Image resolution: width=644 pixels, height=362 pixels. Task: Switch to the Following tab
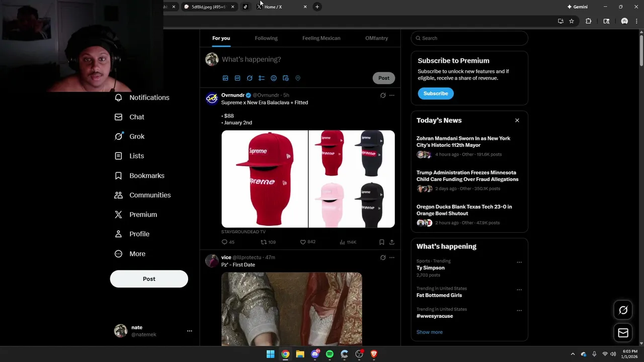coord(266,38)
